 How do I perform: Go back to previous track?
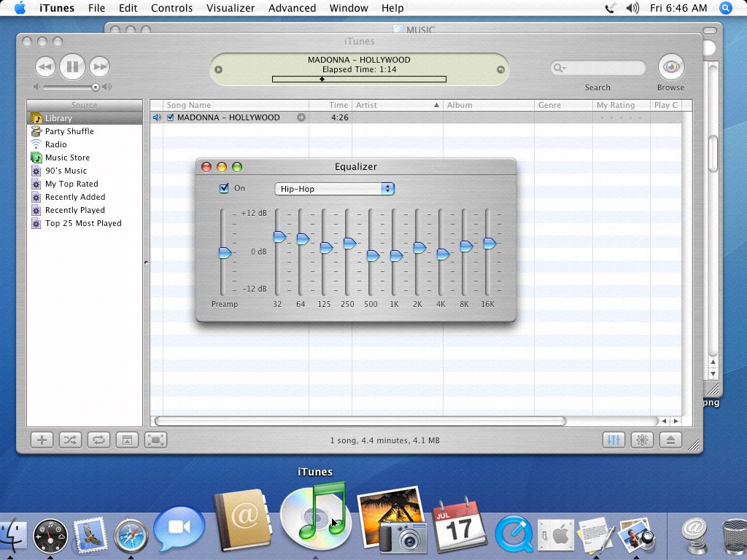point(45,67)
